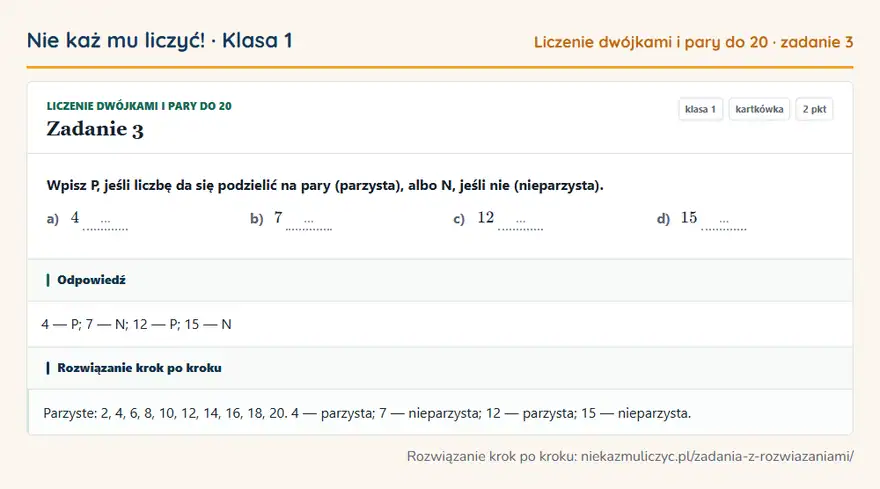This screenshot has height=489, width=880.
Task: Click the answer line '4 — P; 7 — N; 12 — P; 15 — N'
Action: (136, 324)
